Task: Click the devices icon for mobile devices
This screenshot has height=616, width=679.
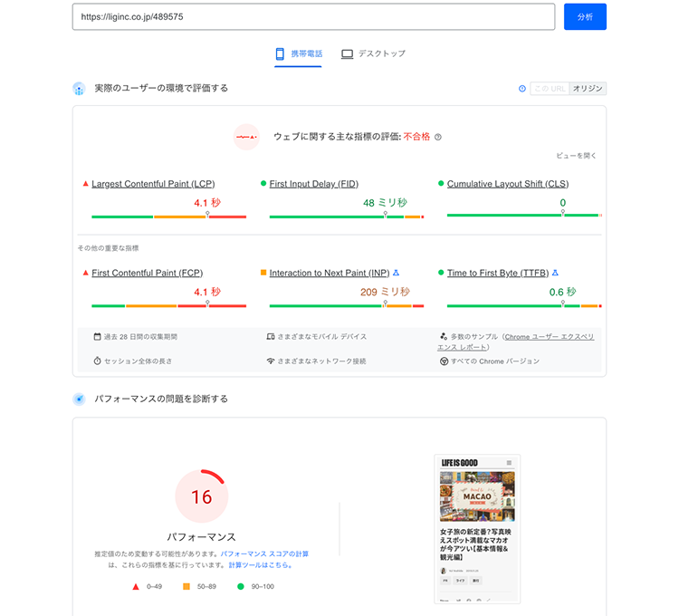Action: 271,337
